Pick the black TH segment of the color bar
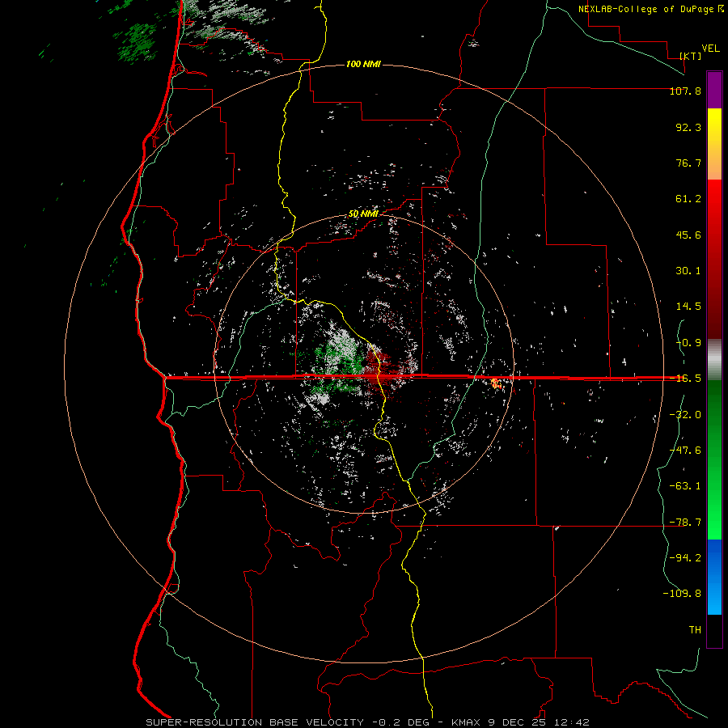 [714, 631]
